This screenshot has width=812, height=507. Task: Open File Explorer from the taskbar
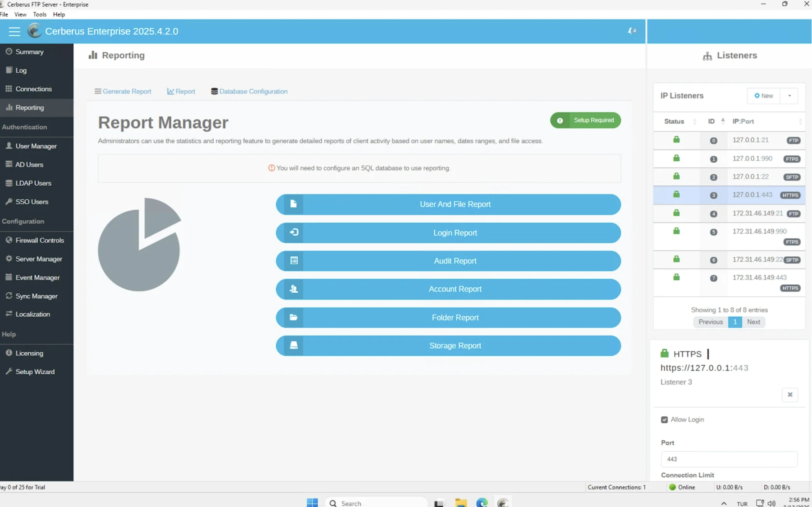coord(461,503)
